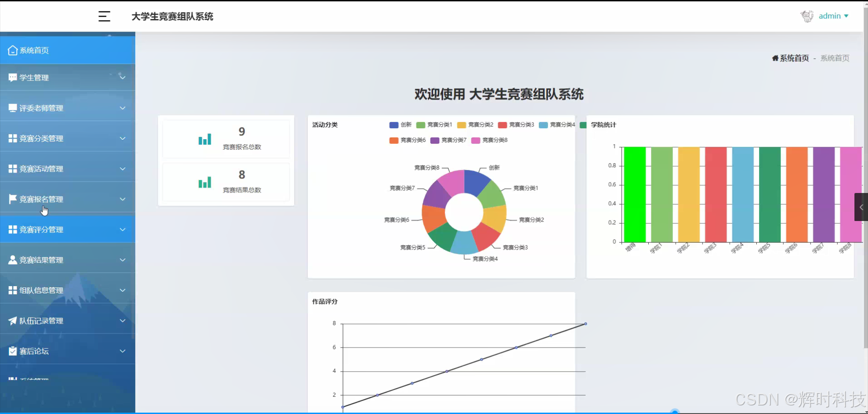
Task: Expand the 组队信息管理 chevron
Action: 123,290
